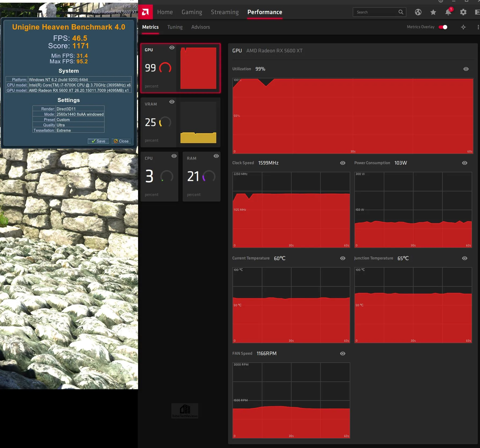Click the Current Temperature graph

[x=291, y=305]
